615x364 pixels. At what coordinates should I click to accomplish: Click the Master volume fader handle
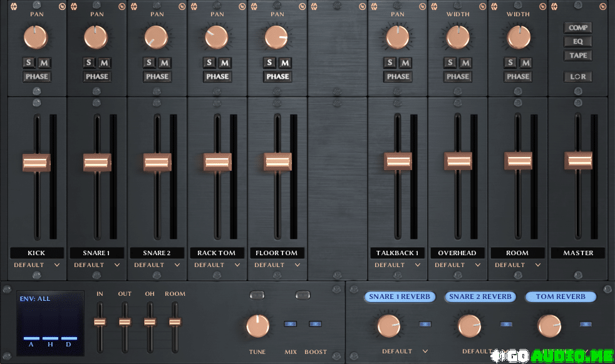(578, 161)
